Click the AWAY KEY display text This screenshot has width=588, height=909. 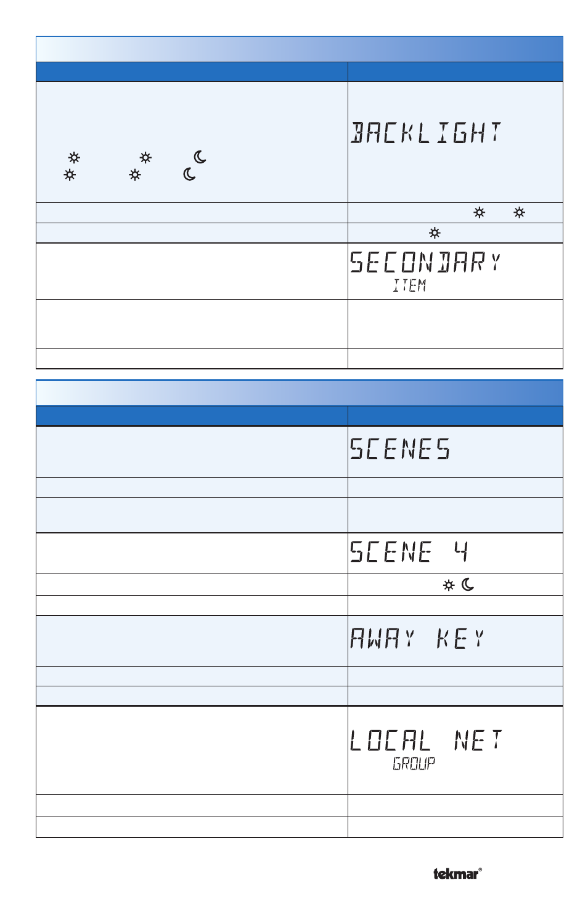click(x=418, y=638)
